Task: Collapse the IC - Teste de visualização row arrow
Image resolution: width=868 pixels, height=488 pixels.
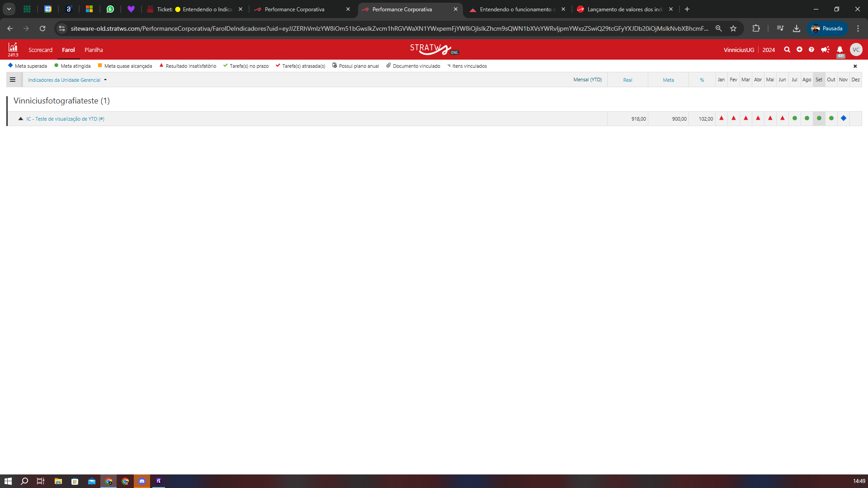Action: pyautogui.click(x=20, y=118)
